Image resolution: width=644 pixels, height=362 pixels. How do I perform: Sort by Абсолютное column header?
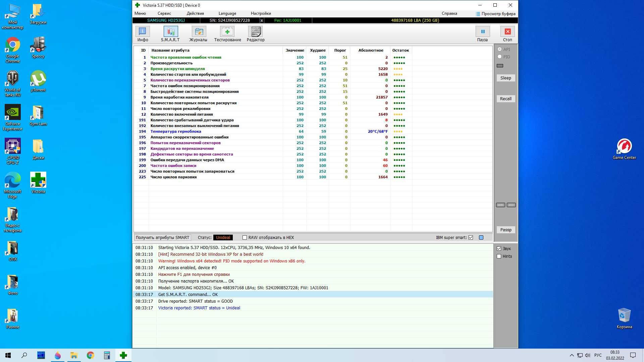click(371, 50)
